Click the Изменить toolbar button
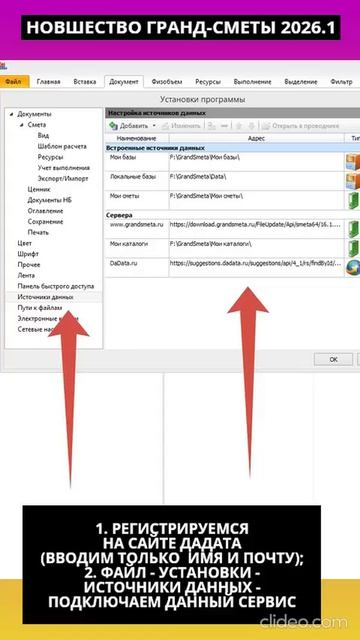Image resolution: width=360 pixels, height=640 pixels. pyautogui.click(x=182, y=126)
